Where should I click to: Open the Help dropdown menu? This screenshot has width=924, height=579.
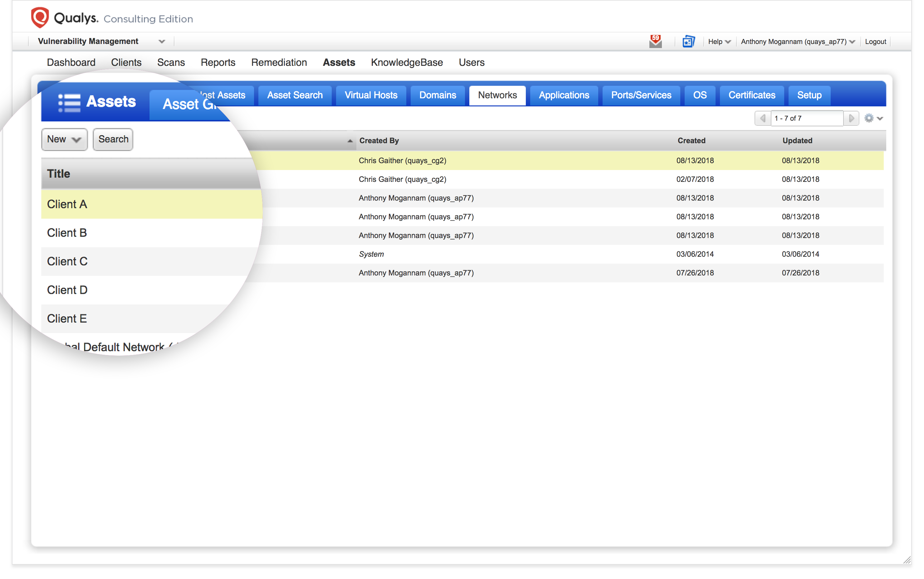(719, 42)
